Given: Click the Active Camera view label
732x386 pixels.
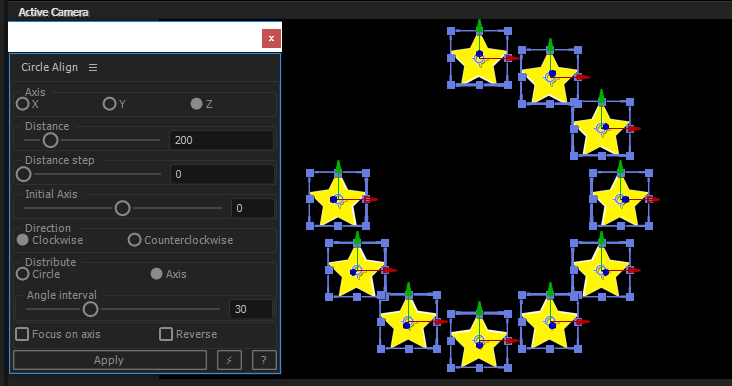Looking at the screenshot, I should pyautogui.click(x=53, y=12).
